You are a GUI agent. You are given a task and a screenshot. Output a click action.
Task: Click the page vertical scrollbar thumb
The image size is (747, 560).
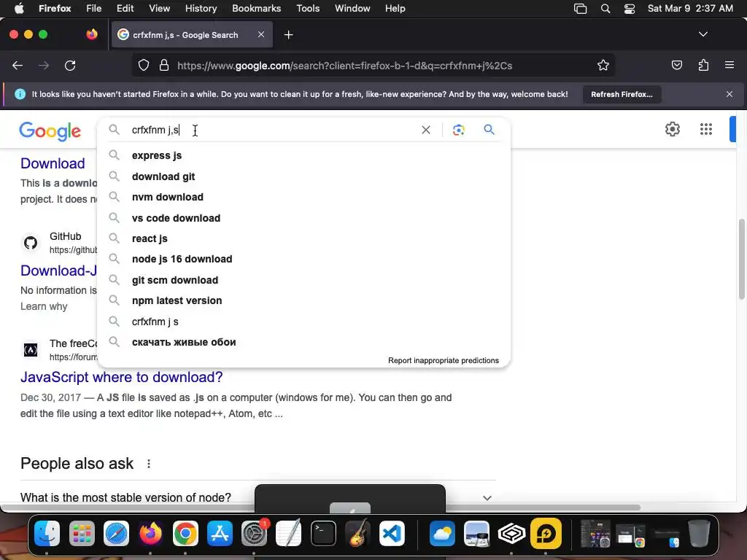coord(741,259)
